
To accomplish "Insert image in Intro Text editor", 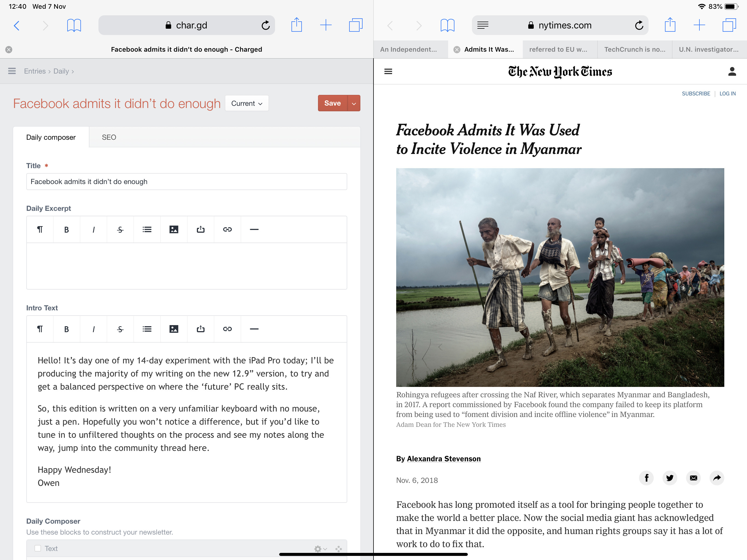I will click(174, 329).
